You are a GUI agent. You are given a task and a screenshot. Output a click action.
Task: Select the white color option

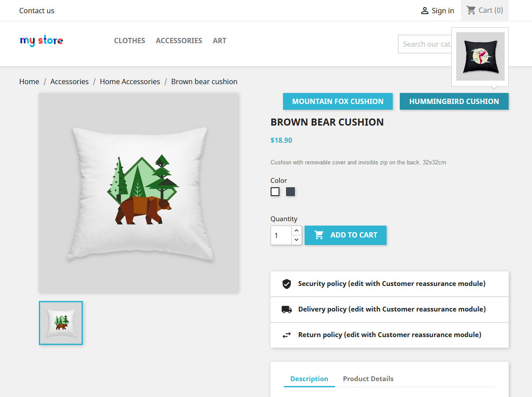pos(275,192)
